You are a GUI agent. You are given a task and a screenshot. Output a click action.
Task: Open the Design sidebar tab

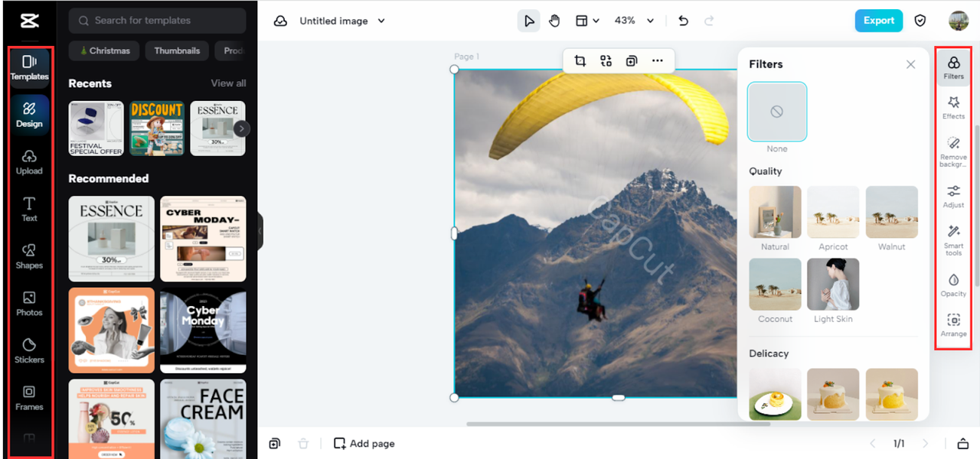[29, 114]
